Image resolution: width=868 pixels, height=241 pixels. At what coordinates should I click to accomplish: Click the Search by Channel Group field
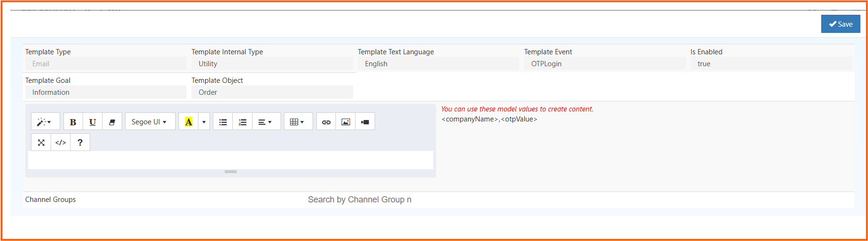tap(359, 200)
